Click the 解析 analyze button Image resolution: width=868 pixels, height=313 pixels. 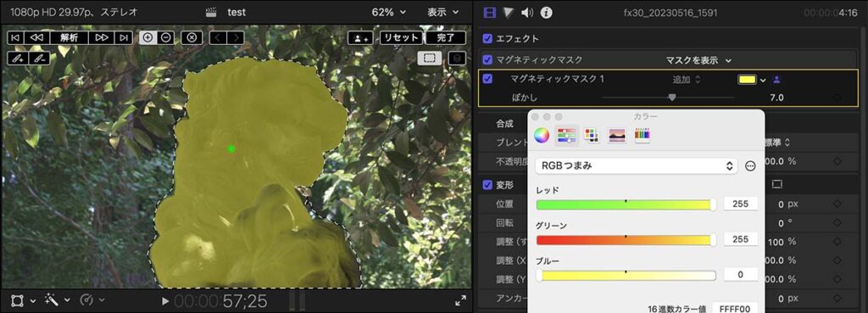tap(70, 37)
